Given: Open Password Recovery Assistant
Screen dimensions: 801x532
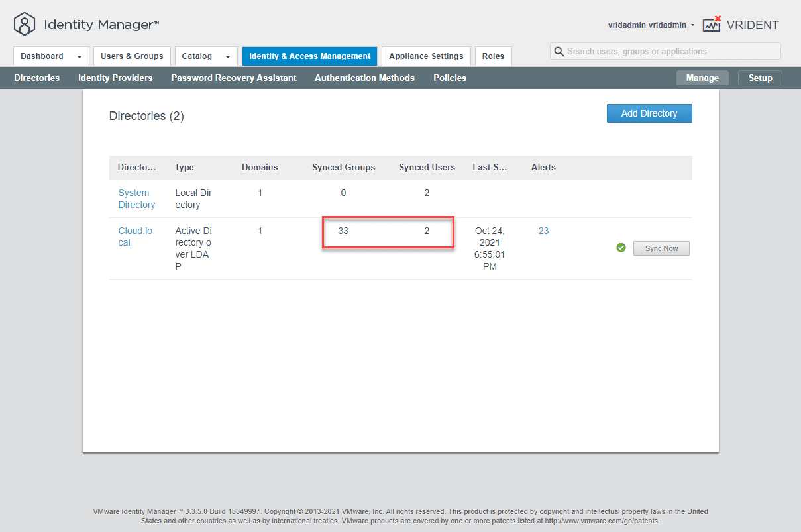Looking at the screenshot, I should pos(234,78).
